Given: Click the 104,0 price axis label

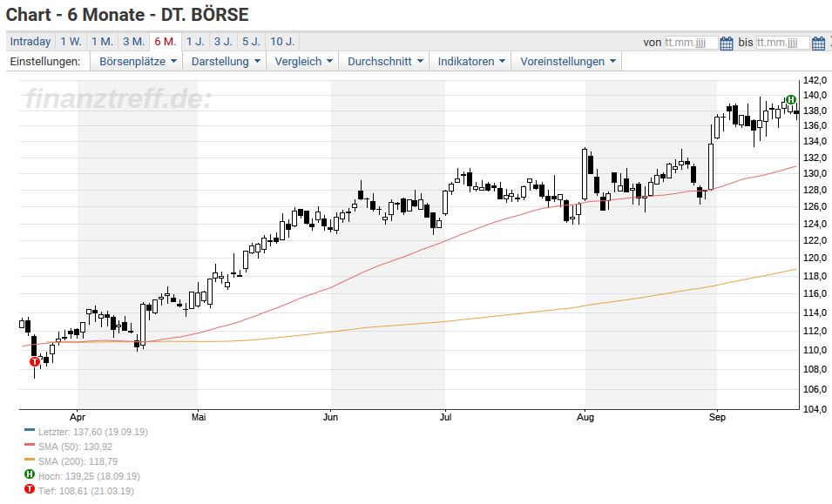Looking at the screenshot, I should pyautogui.click(x=815, y=409).
